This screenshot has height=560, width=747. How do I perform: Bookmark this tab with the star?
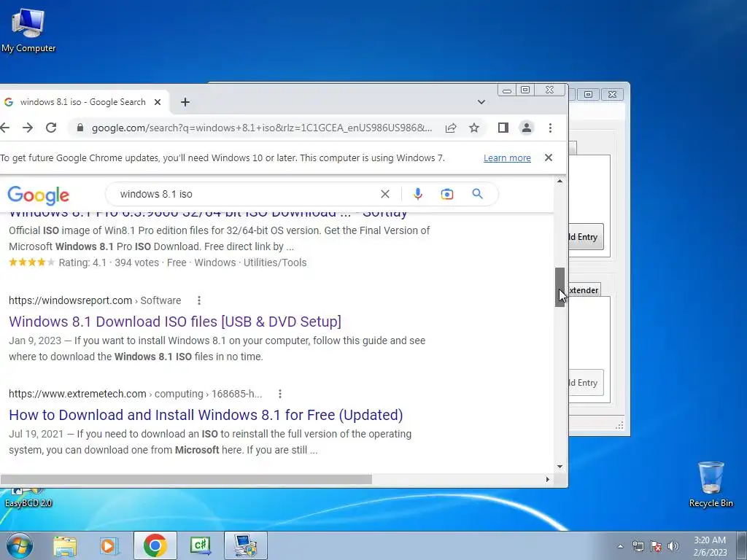[474, 128]
